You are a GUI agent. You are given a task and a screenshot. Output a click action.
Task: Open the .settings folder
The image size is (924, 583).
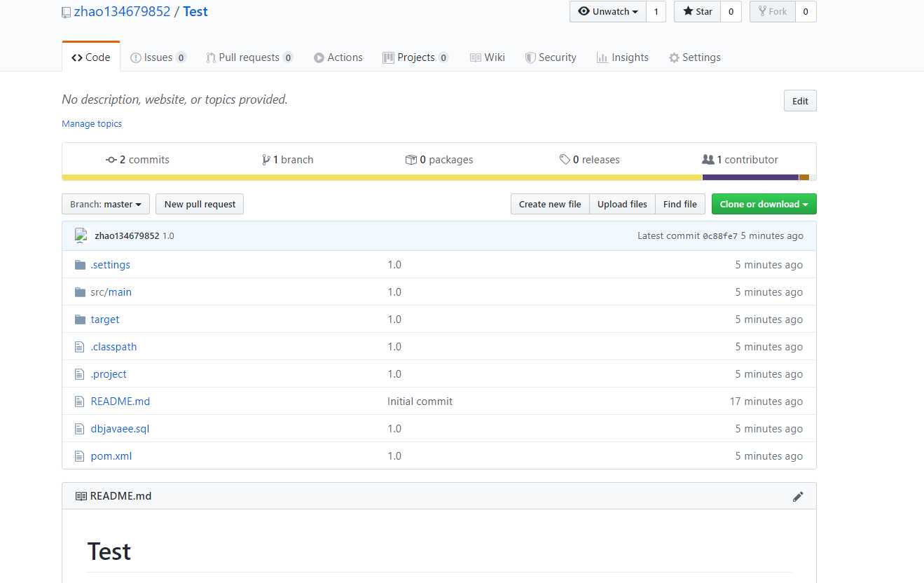[x=110, y=265]
